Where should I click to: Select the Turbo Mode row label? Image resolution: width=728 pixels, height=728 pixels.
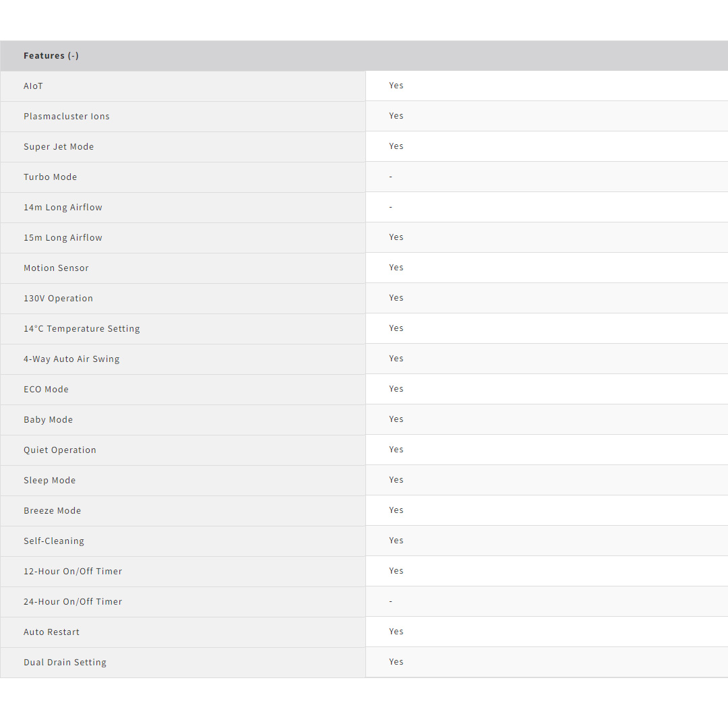tap(50, 177)
